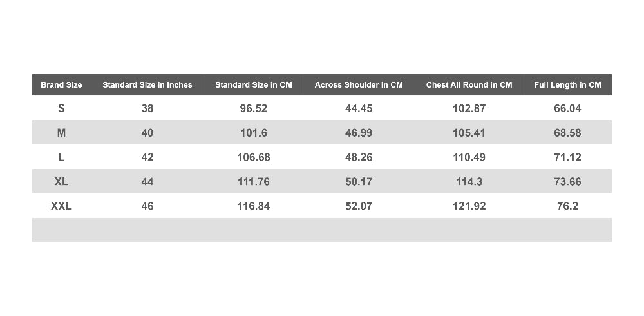Select the 44.45 shoulder value for S
Viewport: 644px width, 316px height.
[359, 108]
